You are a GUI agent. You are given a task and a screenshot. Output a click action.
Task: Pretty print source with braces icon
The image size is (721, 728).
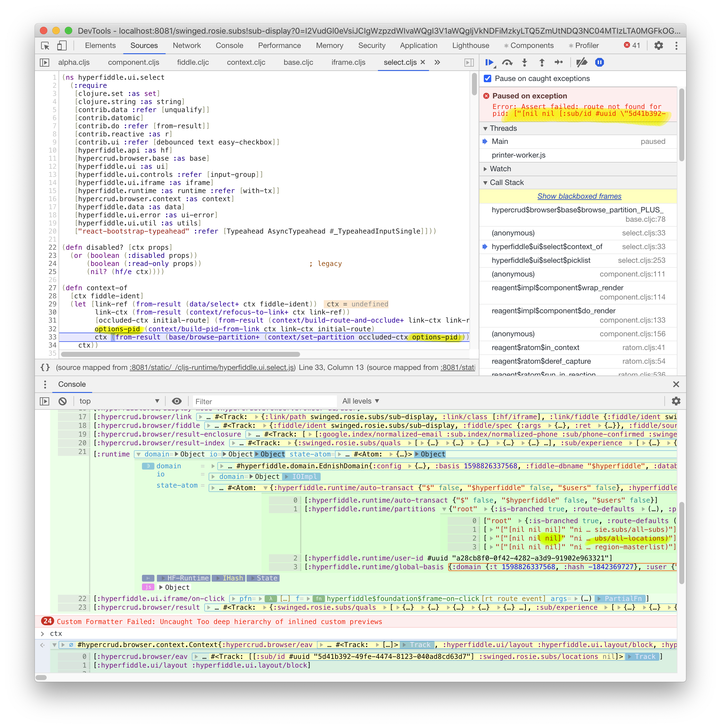click(45, 367)
